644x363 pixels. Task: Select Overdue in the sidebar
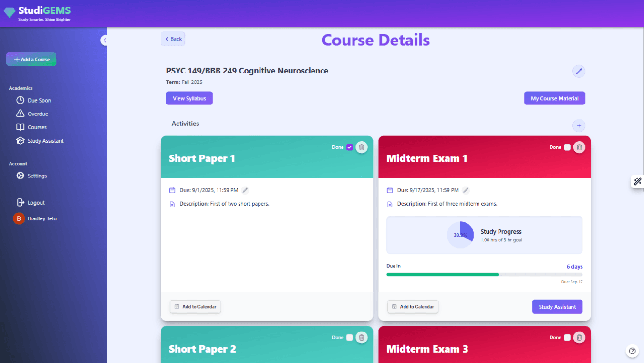[39, 113]
